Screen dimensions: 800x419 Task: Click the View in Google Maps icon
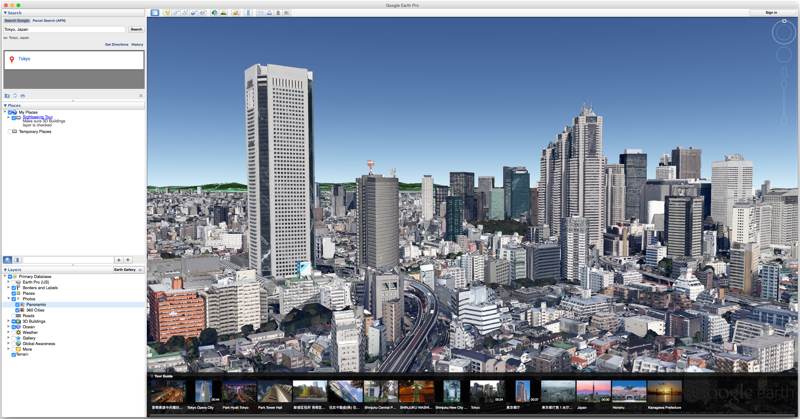coord(287,13)
